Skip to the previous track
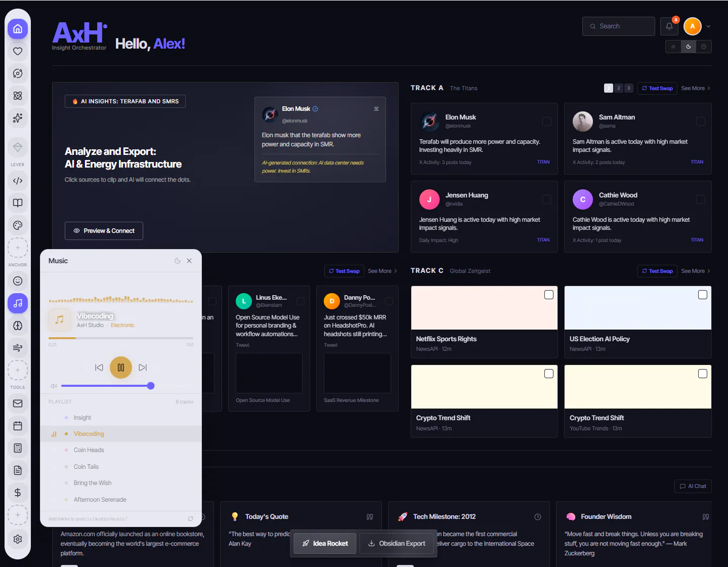 99,368
